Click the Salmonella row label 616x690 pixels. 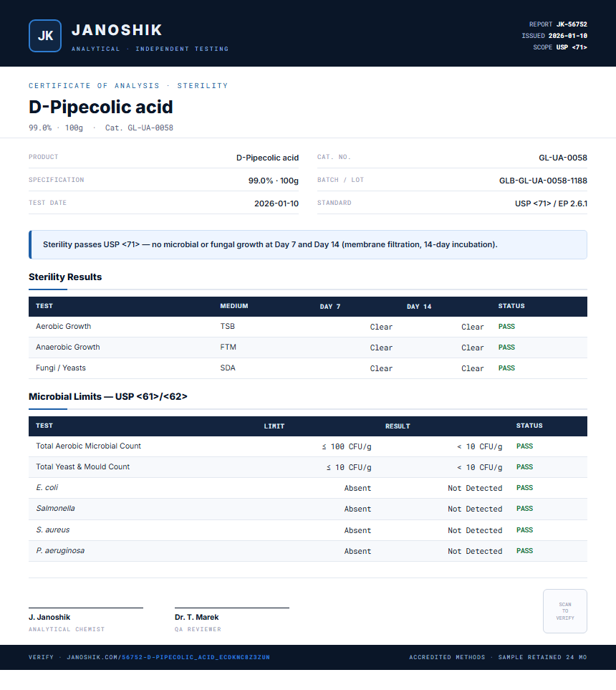[x=55, y=508]
